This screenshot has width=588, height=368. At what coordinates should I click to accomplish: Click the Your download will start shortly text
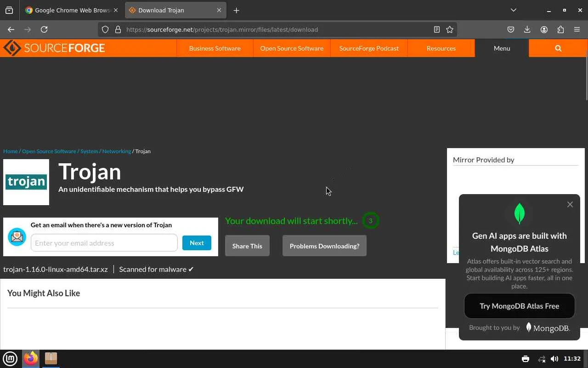[291, 221]
